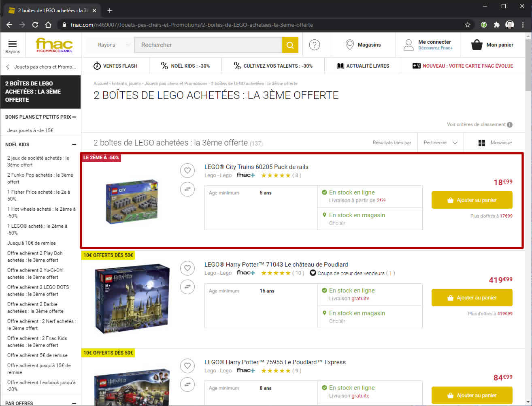The image size is (532, 406).
Task: Open Offre adhérent 2 Barbie achetées link
Action: [35, 308]
